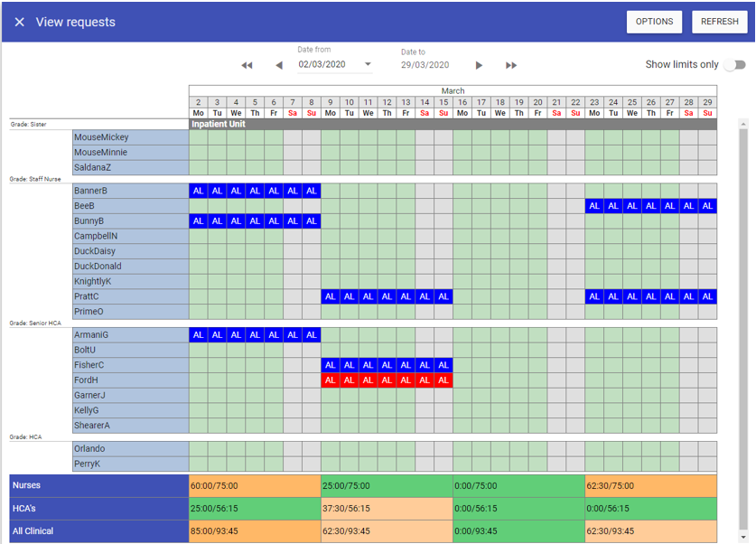The height and width of the screenshot is (544, 756).
Task: Select the Nurses summary row label
Action: pos(98,485)
